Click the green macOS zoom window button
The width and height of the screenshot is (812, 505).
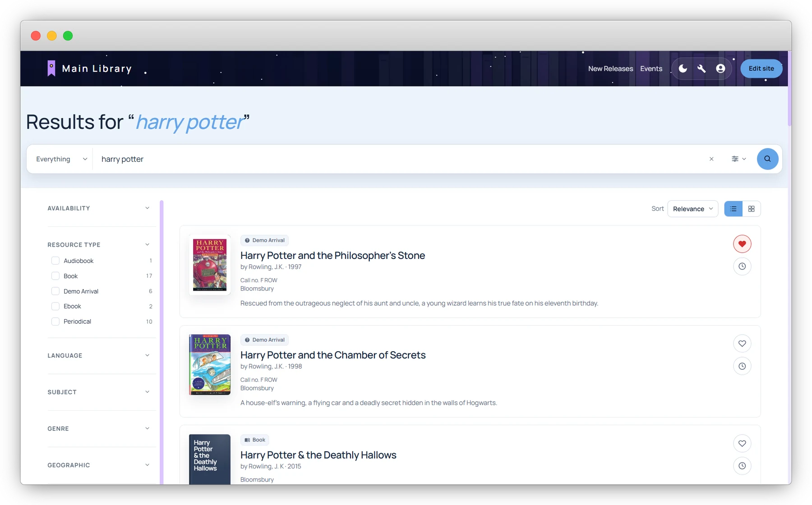pos(68,36)
